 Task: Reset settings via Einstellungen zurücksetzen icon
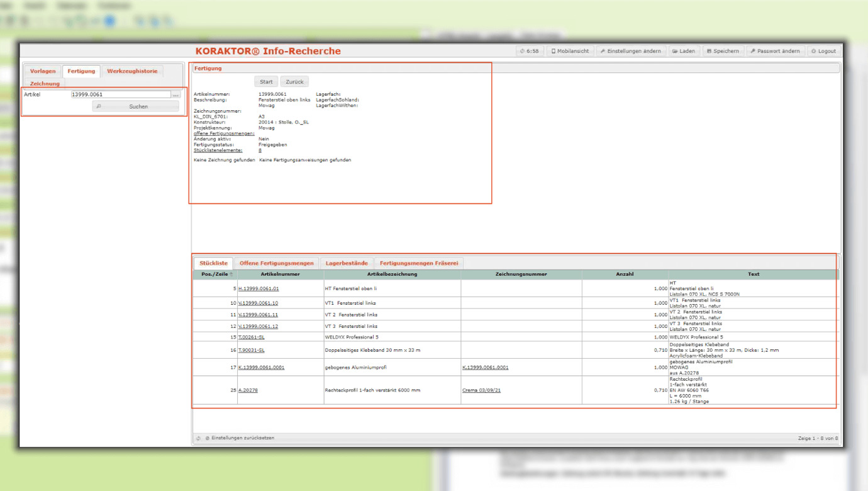[208, 438]
